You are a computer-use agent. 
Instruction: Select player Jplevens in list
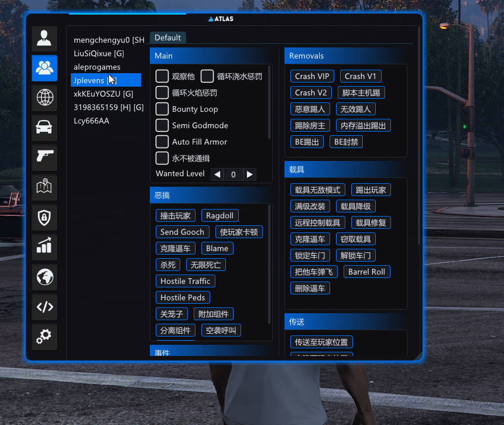coord(106,80)
